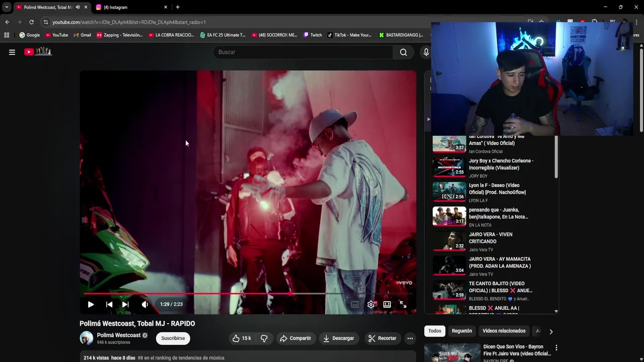This screenshot has width=644, height=362.
Task: Open more actions menu under the video
Action: point(410,338)
